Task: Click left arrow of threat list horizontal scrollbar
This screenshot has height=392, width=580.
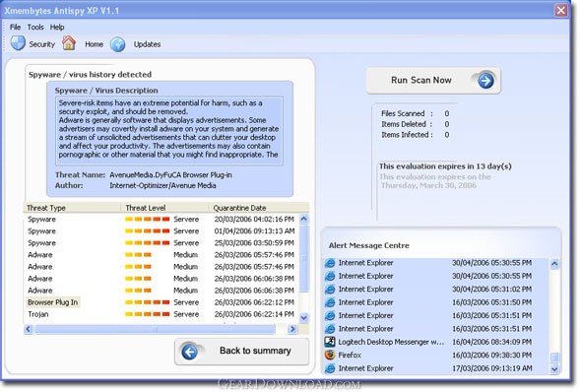Action: [x=29, y=329]
